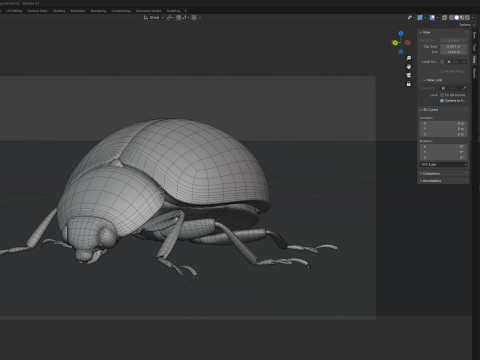Viewport: 480px width, 360px height.
Task: Open the Item sidebar tab
Action: [x=474, y=35]
